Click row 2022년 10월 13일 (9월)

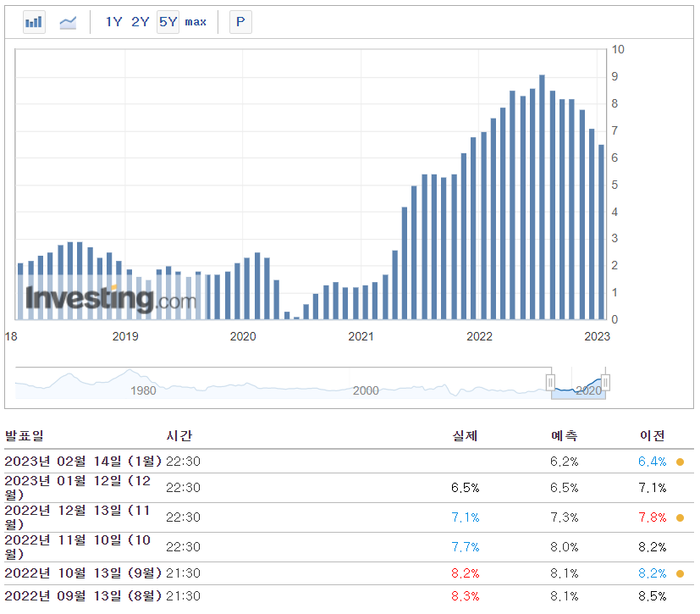click(x=349, y=573)
